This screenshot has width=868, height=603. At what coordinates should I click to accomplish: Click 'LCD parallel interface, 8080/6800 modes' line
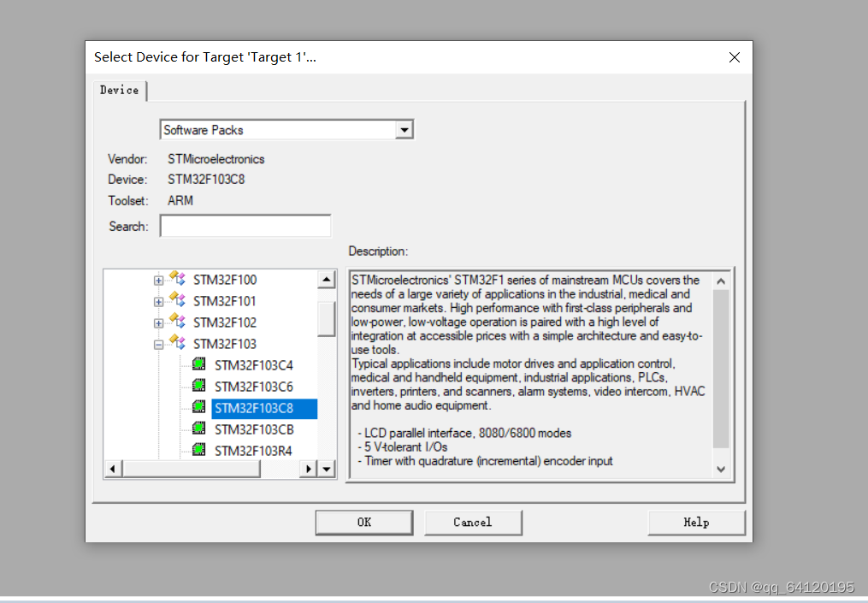464,433
